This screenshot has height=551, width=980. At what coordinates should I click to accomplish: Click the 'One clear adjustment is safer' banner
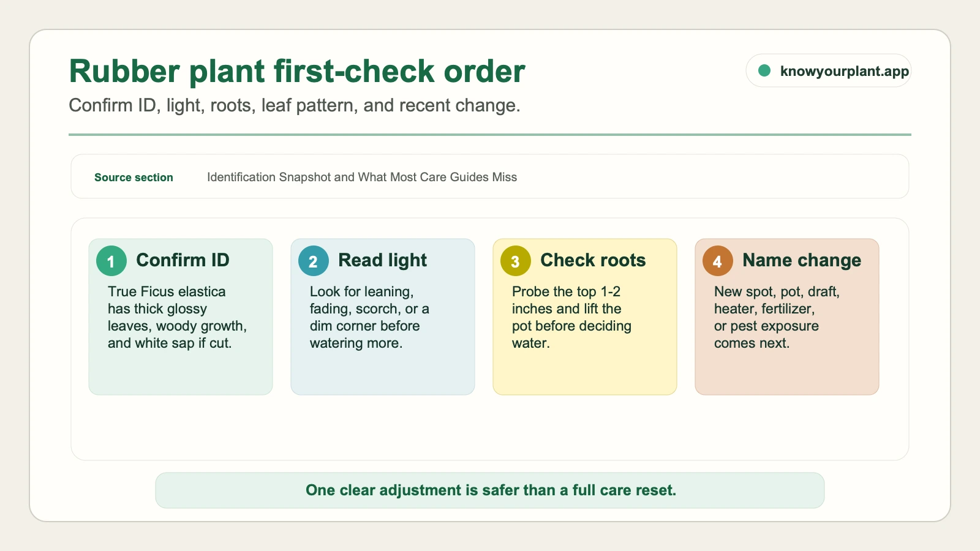490,490
